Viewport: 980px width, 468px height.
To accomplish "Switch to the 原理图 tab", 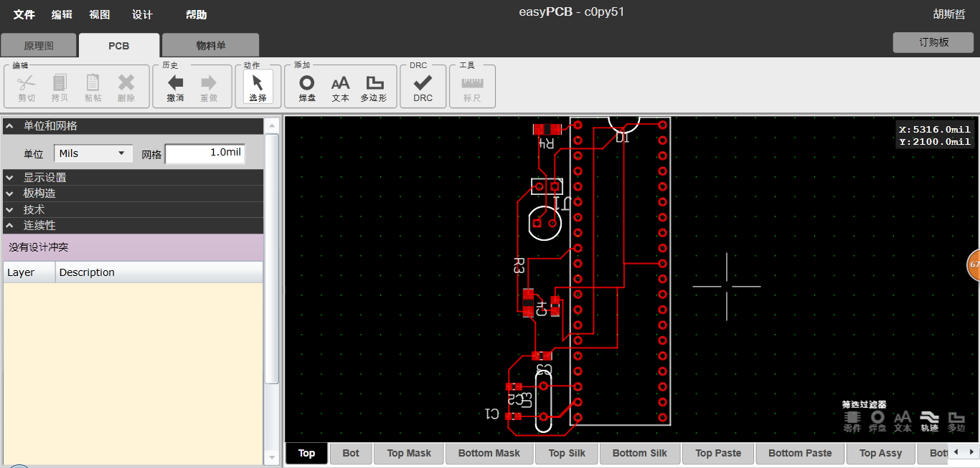I will point(39,45).
